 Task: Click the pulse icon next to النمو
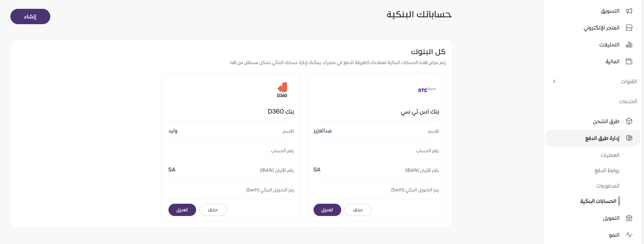[629, 235]
